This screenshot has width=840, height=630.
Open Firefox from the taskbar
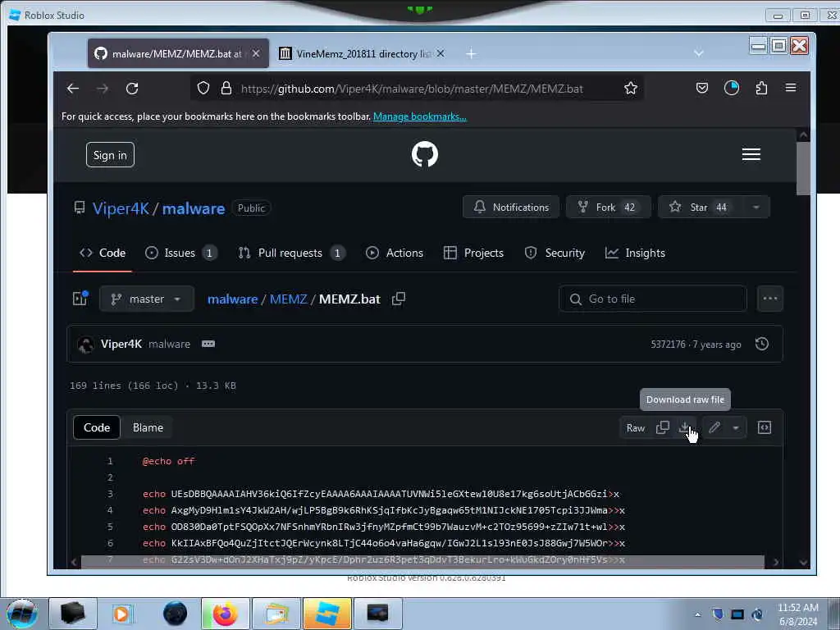[225, 614]
